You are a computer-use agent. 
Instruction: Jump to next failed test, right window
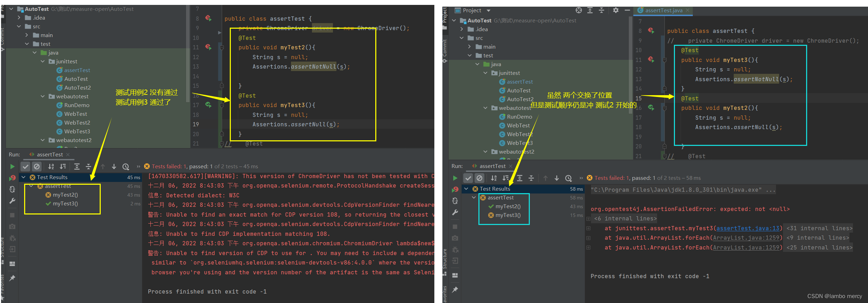(x=557, y=178)
